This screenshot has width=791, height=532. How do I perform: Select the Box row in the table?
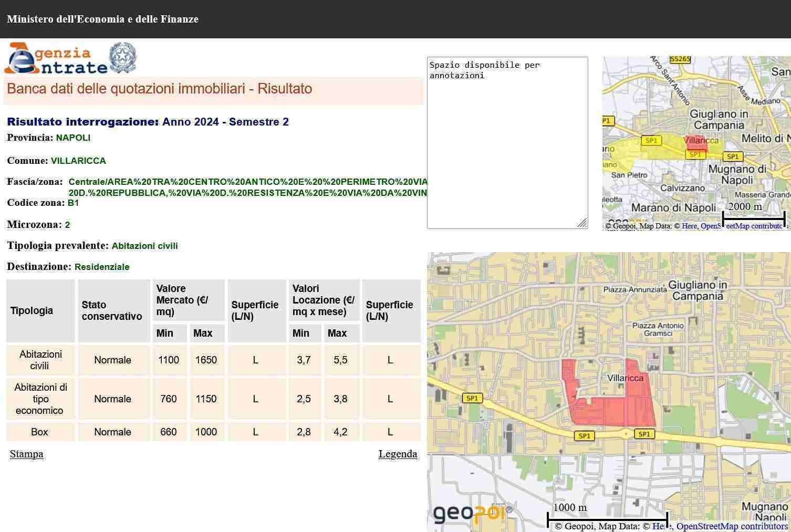pyautogui.click(x=39, y=432)
